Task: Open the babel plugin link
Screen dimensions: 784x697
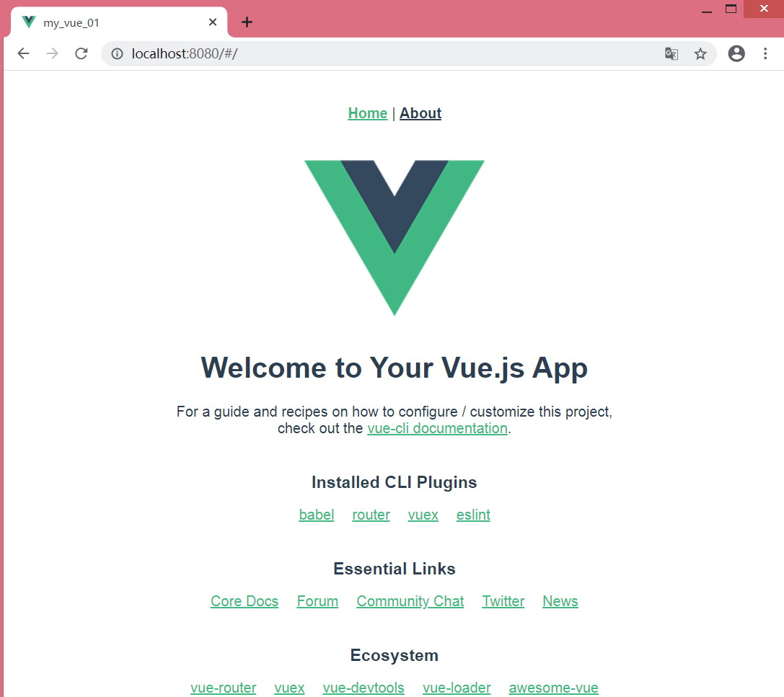Action: (x=317, y=515)
